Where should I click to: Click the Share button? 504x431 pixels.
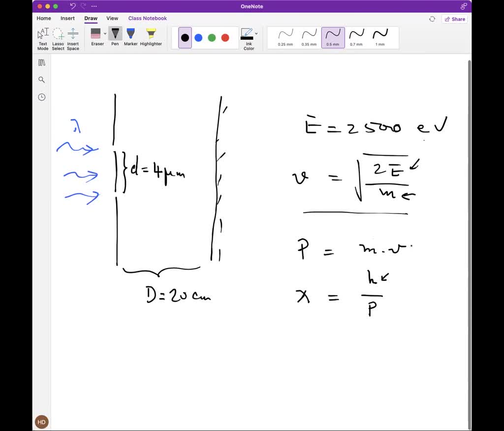pyautogui.click(x=454, y=19)
